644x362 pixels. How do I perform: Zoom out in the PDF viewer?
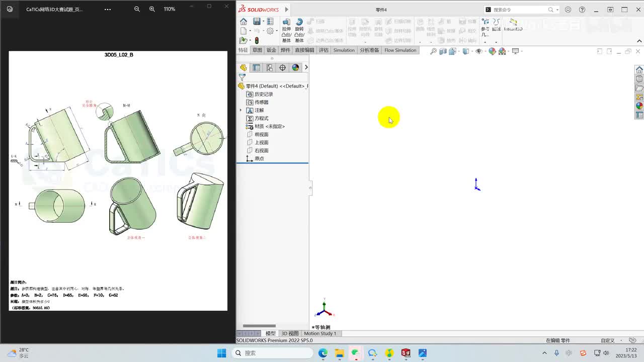click(x=137, y=9)
